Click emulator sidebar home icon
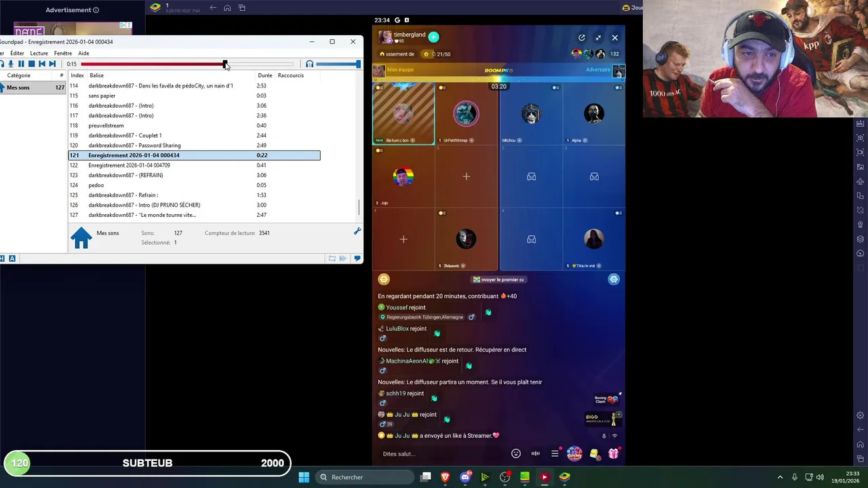Viewport: 868px width, 488px height. pyautogui.click(x=861, y=445)
